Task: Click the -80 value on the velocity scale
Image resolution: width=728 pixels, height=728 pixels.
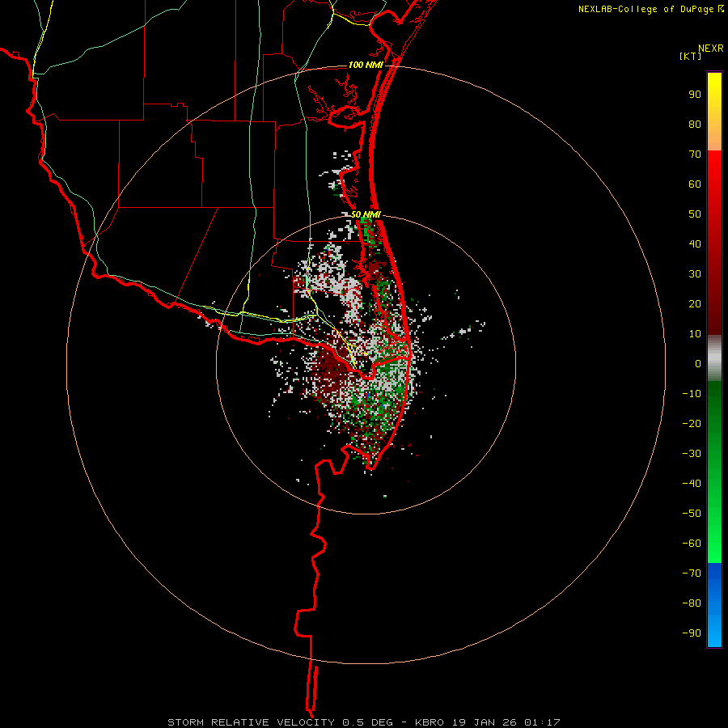Action: pyautogui.click(x=692, y=603)
